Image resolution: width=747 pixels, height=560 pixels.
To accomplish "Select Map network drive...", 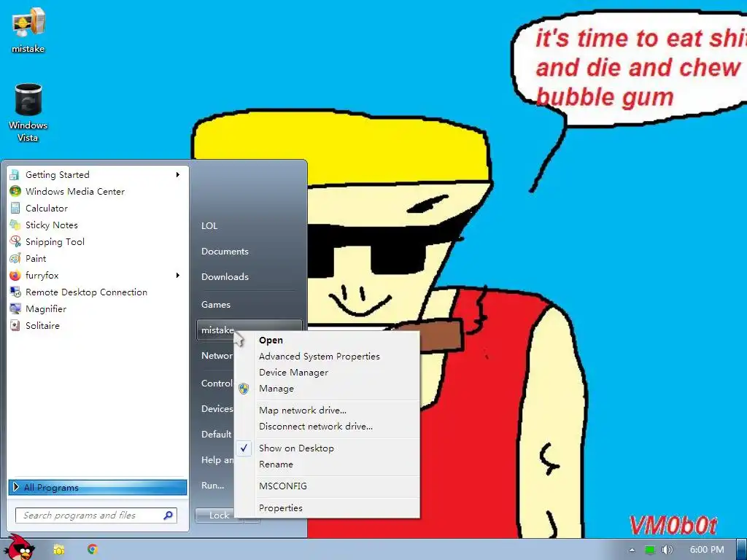I will [327, 410].
